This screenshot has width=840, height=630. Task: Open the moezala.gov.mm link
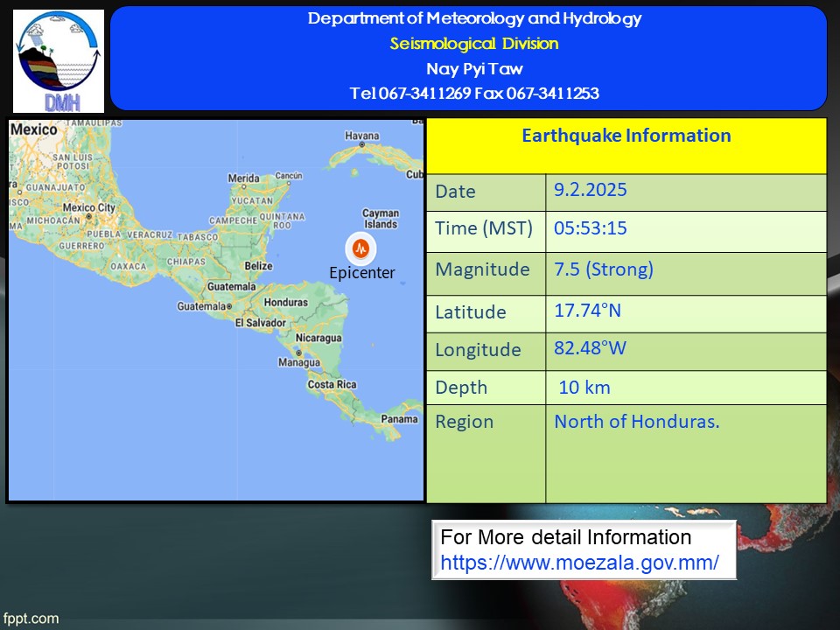[579, 563]
